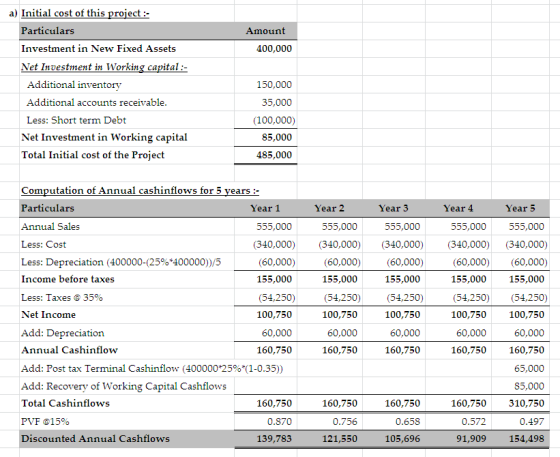
Task: Click the 121,550 discounted cashflow cell
Action: pos(340,439)
